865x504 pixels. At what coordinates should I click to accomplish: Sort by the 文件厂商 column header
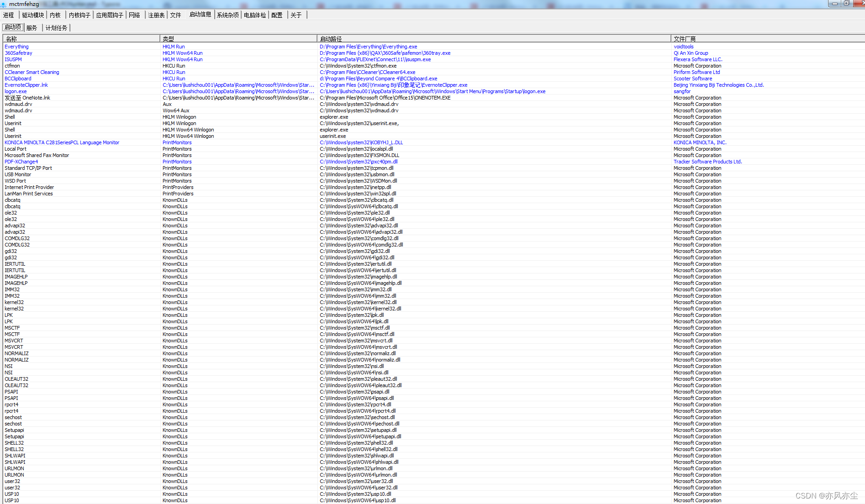[768, 39]
